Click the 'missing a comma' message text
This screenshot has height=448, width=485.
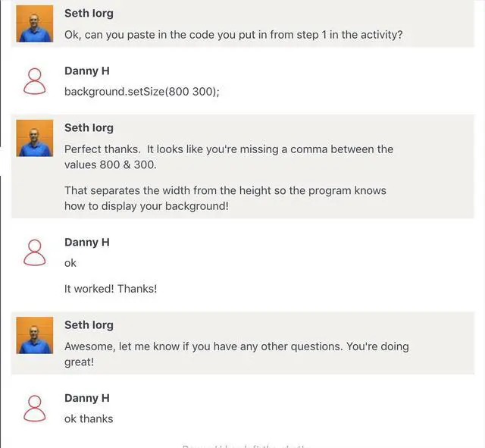[228, 157]
